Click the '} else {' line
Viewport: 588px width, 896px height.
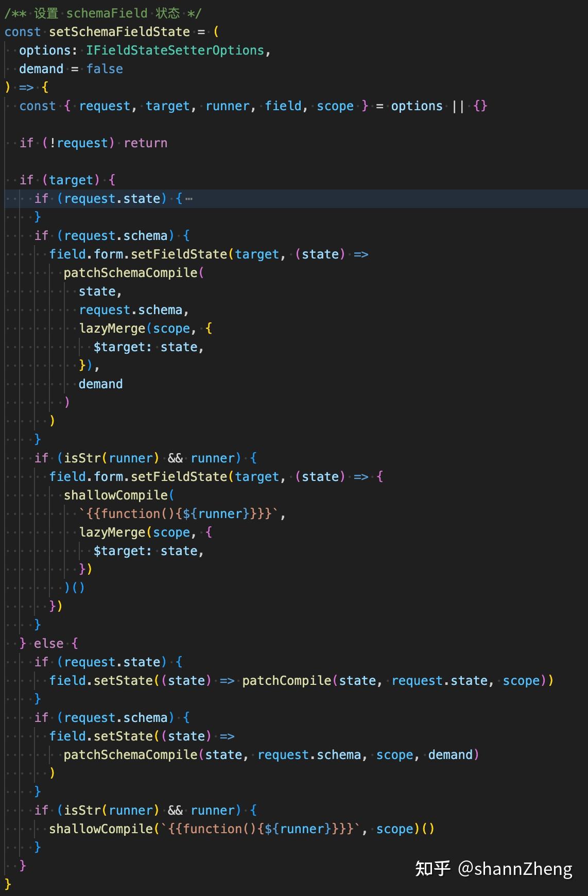49,644
